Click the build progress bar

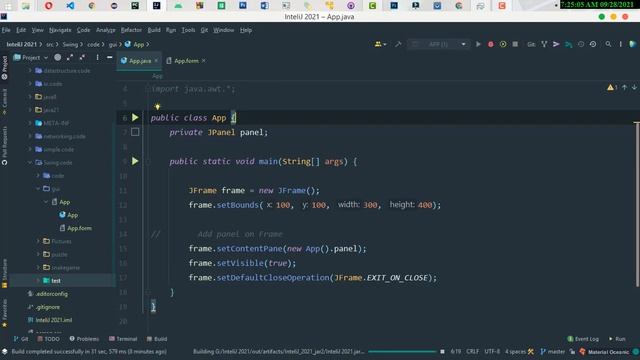pos(402,351)
